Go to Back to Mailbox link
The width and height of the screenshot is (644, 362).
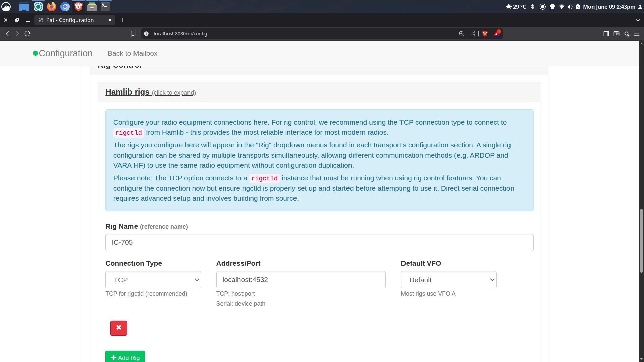click(132, 53)
